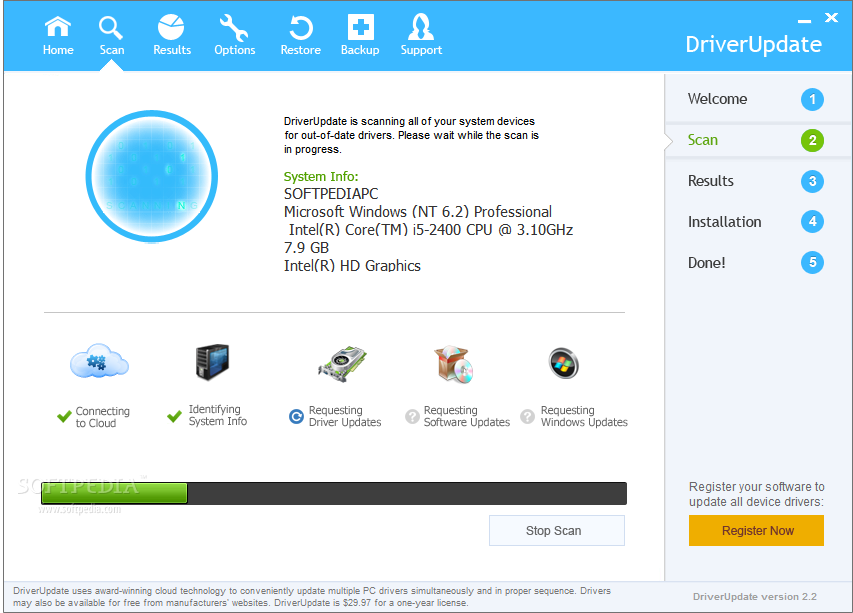The height and width of the screenshot is (613, 853).
Task: Click the Intel(R) HD Graphics line
Action: tap(352, 266)
